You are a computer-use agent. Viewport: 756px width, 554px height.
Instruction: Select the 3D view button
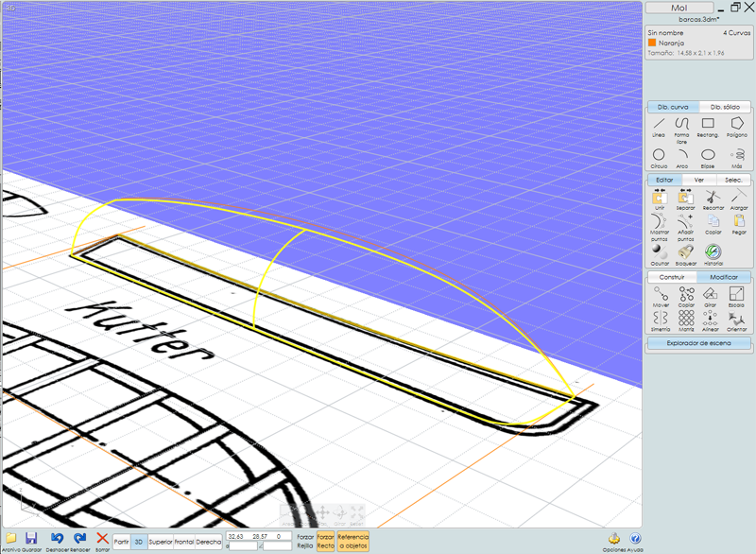pos(139,542)
